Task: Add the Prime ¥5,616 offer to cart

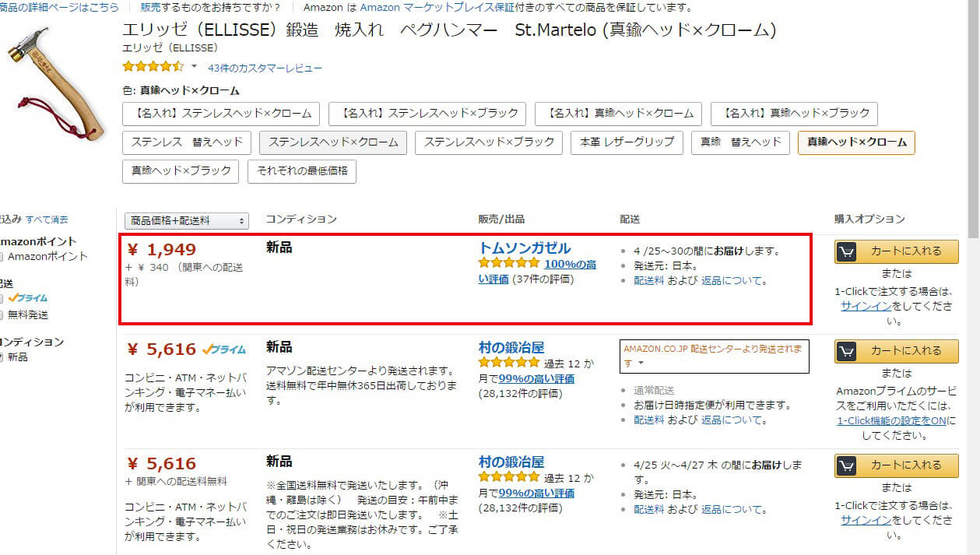Action: tap(897, 350)
